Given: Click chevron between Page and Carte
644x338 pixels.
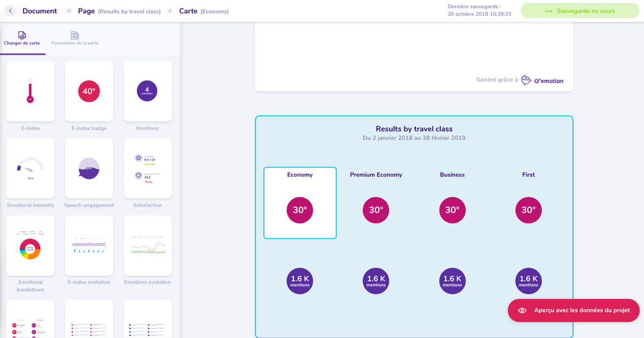Looking at the screenshot, I should coord(170,11).
